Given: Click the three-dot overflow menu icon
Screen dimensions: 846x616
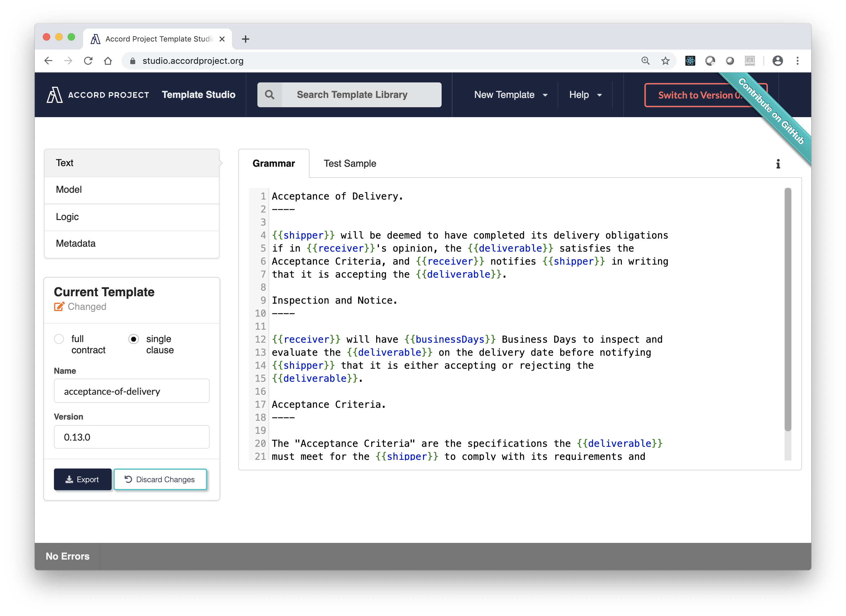Looking at the screenshot, I should tap(797, 60).
